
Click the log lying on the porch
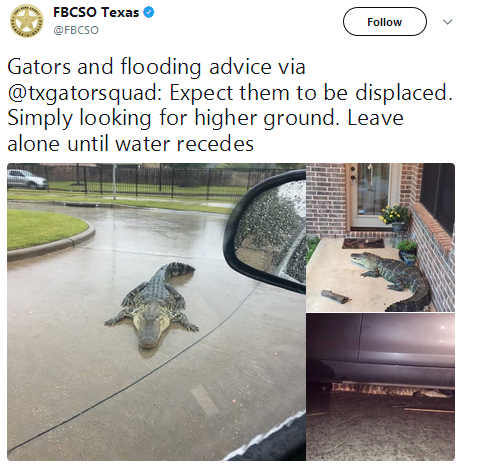(x=335, y=296)
